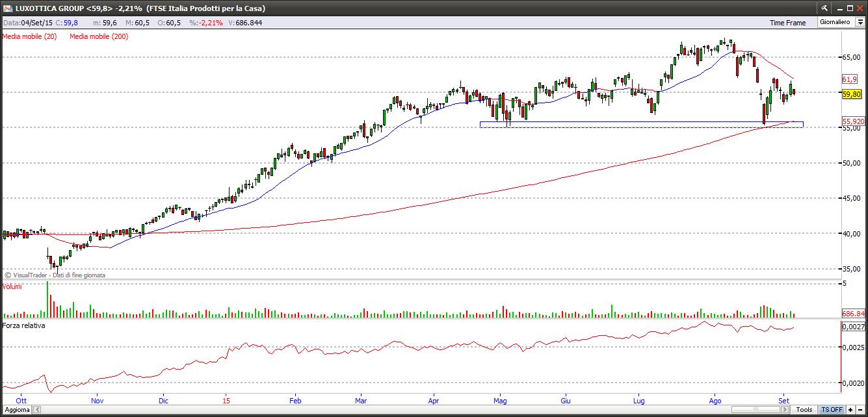868x417 pixels.
Task: Click the M:60,5 high price value
Action: [138, 23]
